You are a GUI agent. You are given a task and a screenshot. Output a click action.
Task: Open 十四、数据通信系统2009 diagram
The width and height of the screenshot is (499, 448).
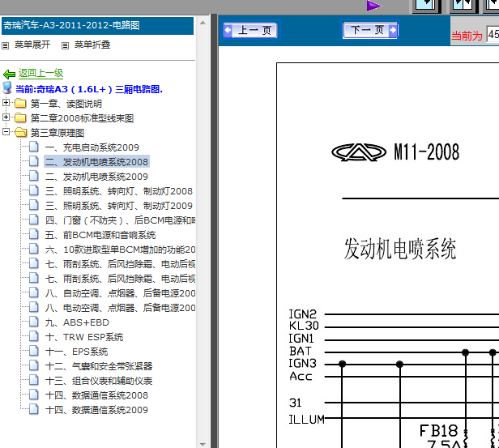pyautogui.click(x=96, y=410)
